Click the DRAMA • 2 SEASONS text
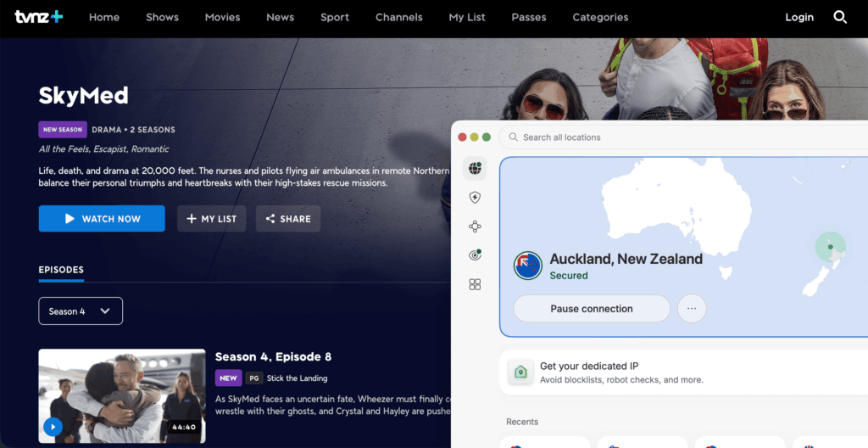 click(133, 130)
